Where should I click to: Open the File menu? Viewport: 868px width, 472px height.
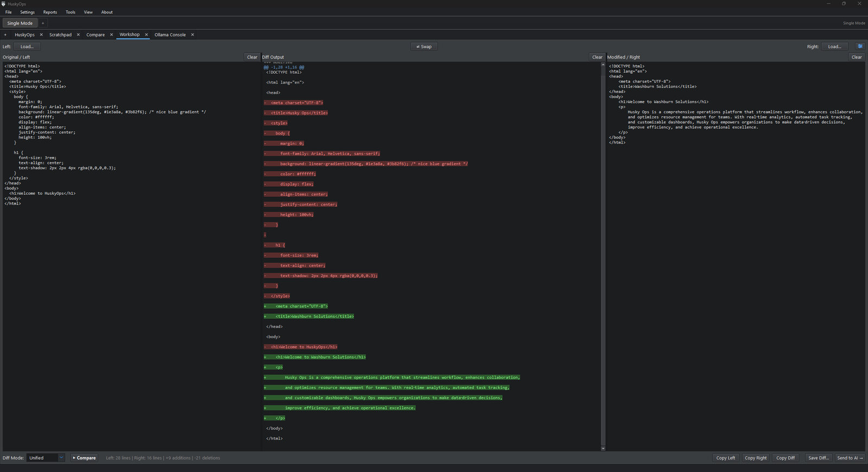[9, 12]
